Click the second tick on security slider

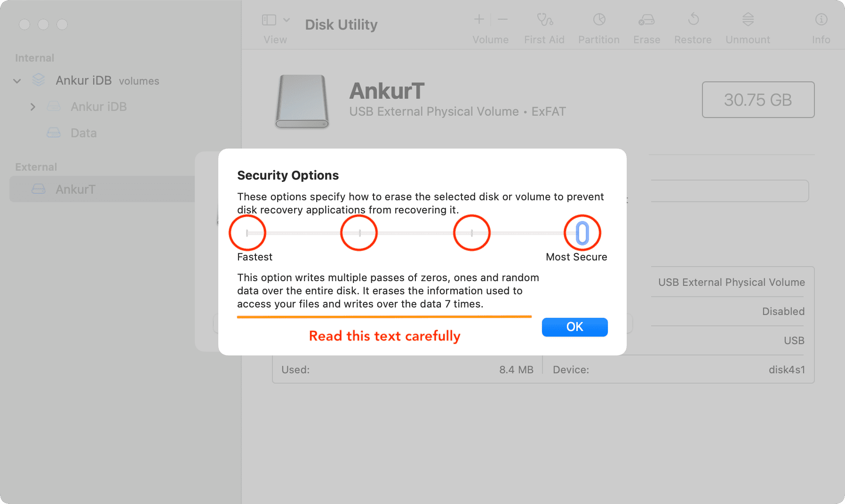point(359,233)
